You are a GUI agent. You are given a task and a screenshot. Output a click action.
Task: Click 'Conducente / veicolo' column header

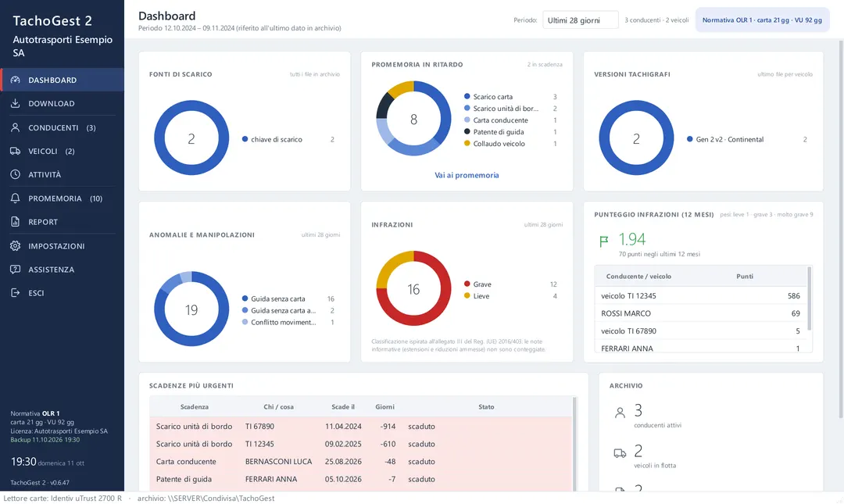pyautogui.click(x=638, y=277)
